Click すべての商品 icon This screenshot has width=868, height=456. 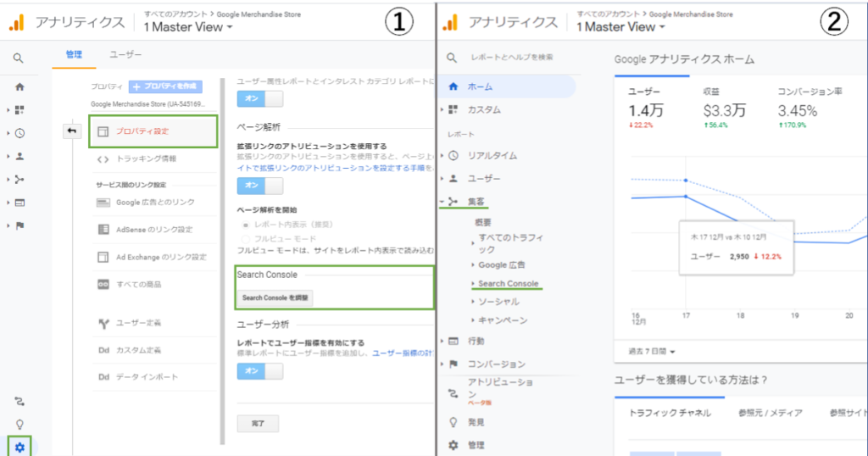[103, 284]
